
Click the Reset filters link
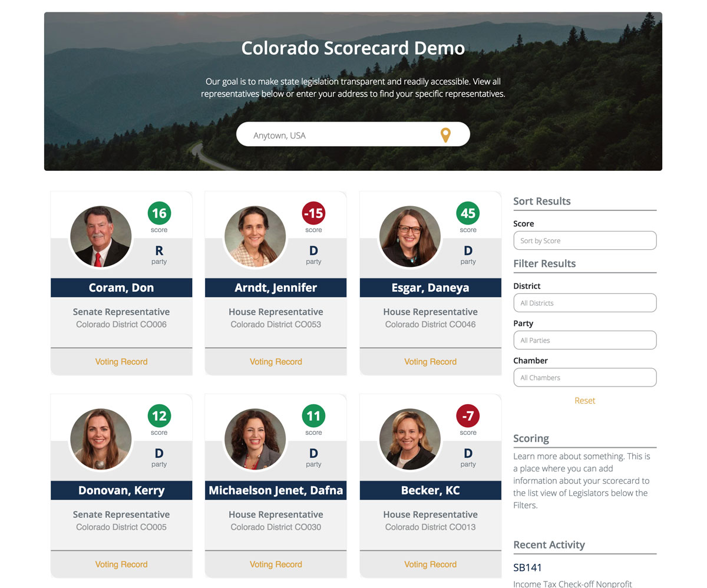click(584, 401)
